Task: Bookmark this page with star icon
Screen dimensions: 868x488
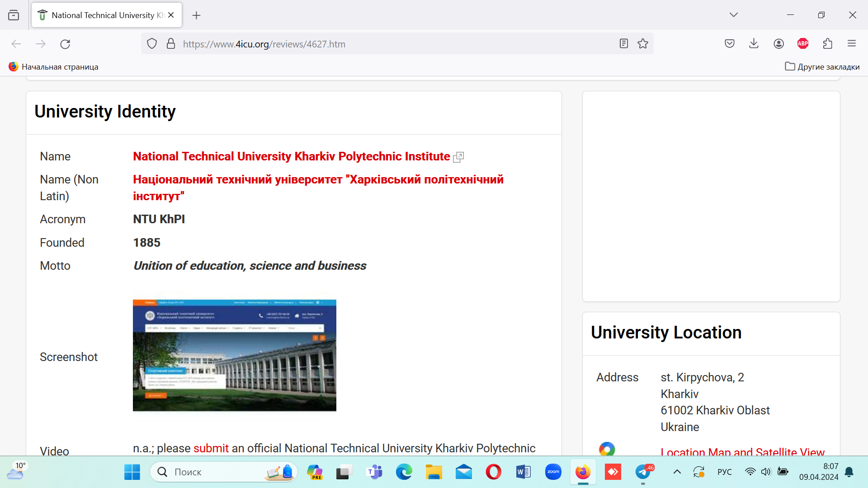Action: pyautogui.click(x=643, y=44)
